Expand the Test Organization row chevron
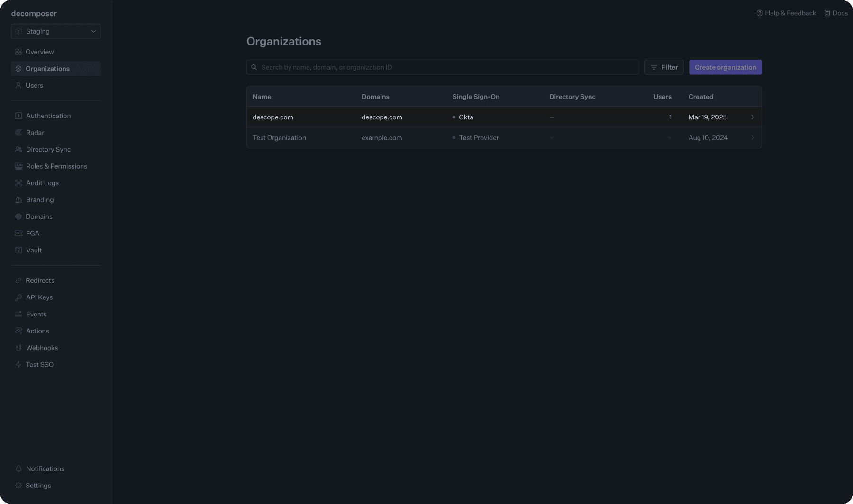The height and width of the screenshot is (504, 853). pos(752,138)
